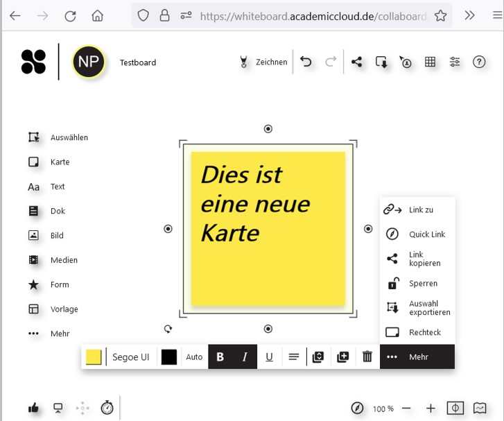Toggle bold text formatting

(220, 357)
